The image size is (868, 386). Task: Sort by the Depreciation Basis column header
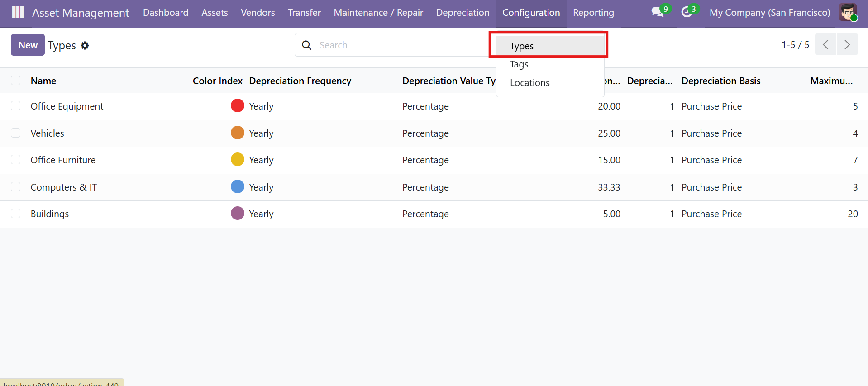click(x=721, y=81)
